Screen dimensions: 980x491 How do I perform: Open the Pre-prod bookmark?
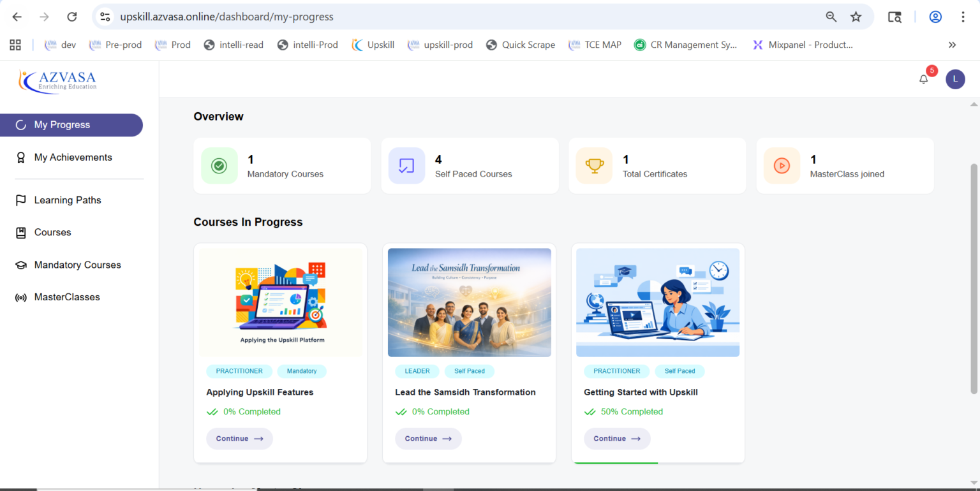(115, 45)
